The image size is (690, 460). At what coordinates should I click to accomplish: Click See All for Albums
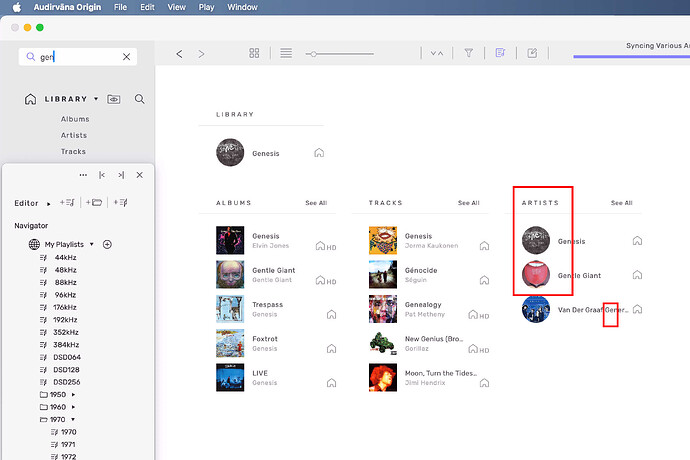click(x=316, y=203)
